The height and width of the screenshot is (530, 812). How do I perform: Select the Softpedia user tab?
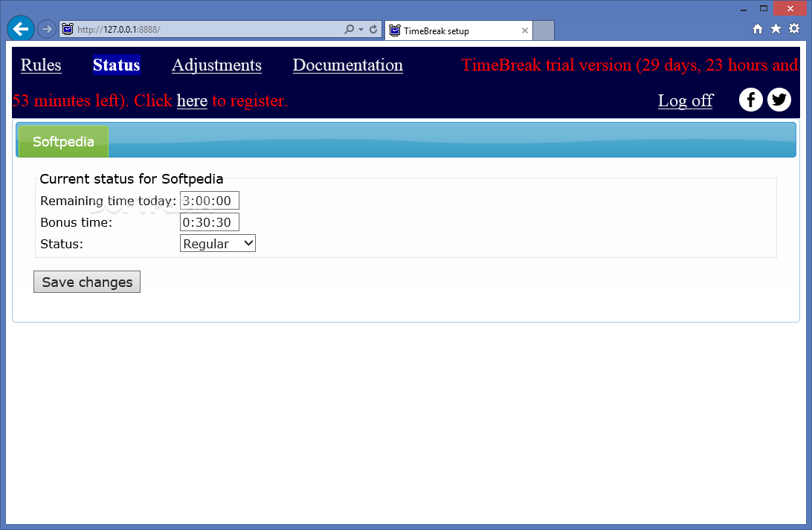click(x=63, y=141)
